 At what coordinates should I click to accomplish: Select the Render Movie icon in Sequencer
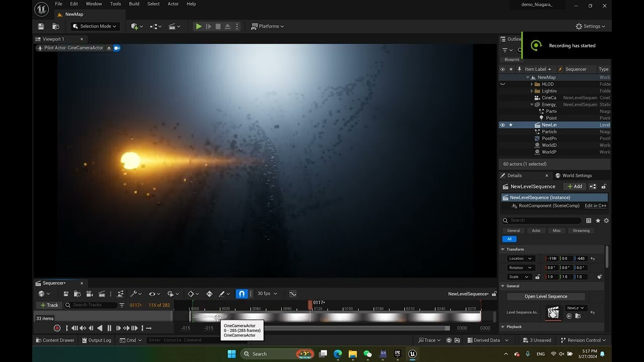click(102, 294)
